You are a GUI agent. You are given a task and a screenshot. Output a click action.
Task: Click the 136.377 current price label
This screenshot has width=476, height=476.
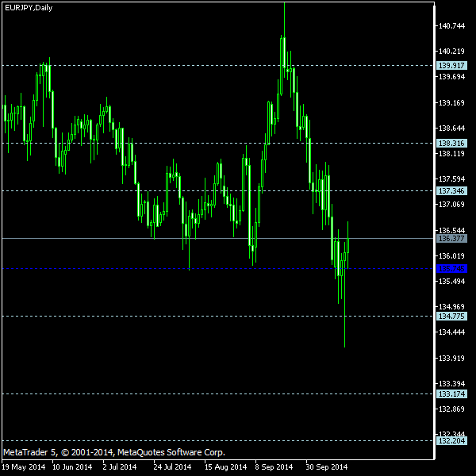pyautogui.click(x=451, y=239)
